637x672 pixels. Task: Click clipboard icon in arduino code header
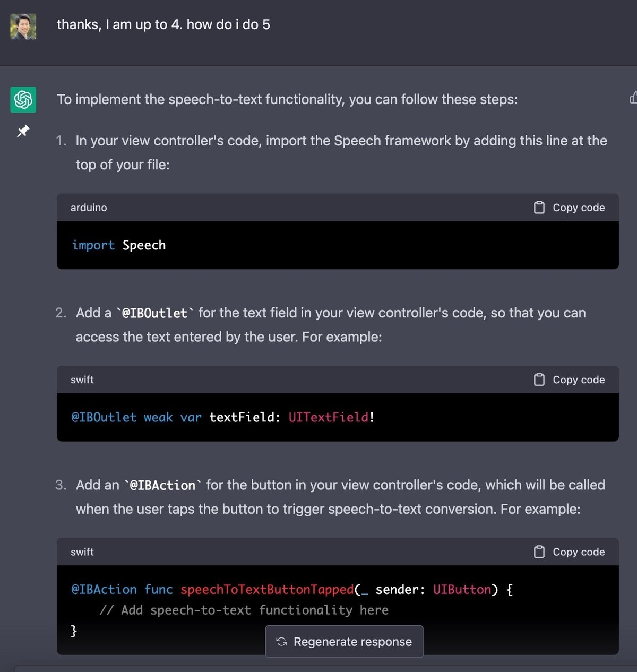[539, 208]
